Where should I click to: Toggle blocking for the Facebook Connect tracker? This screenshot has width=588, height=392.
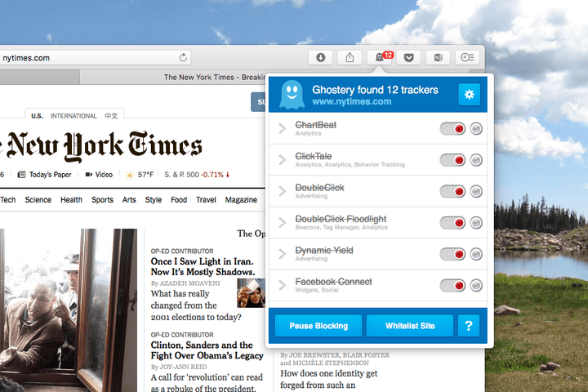pyautogui.click(x=452, y=286)
